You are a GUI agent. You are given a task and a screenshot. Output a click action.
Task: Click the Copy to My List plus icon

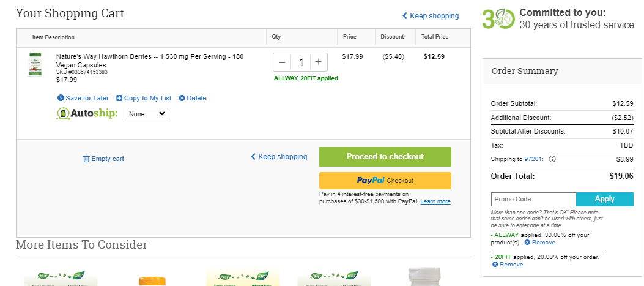coord(119,98)
